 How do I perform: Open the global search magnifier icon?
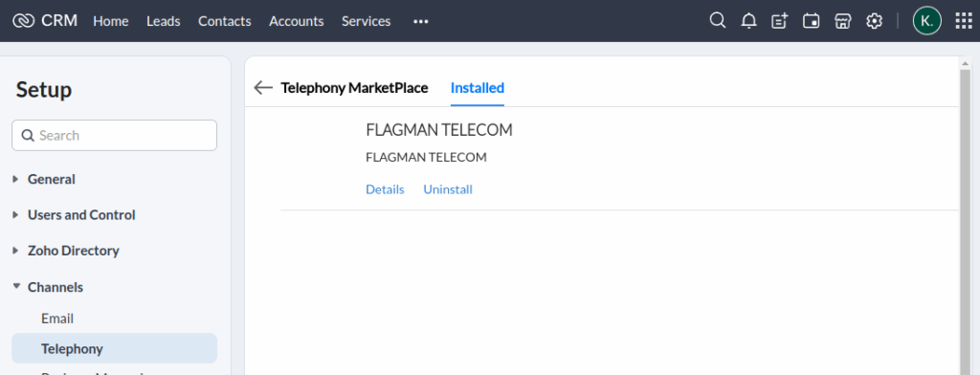718,21
